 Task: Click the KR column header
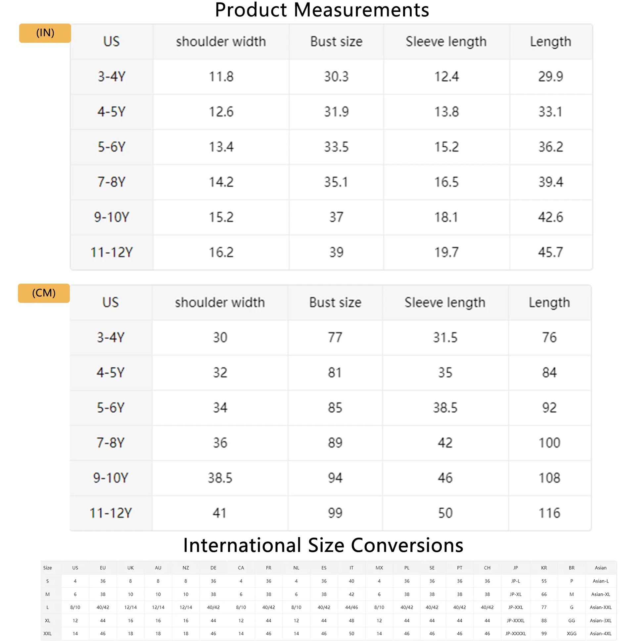pyautogui.click(x=544, y=568)
